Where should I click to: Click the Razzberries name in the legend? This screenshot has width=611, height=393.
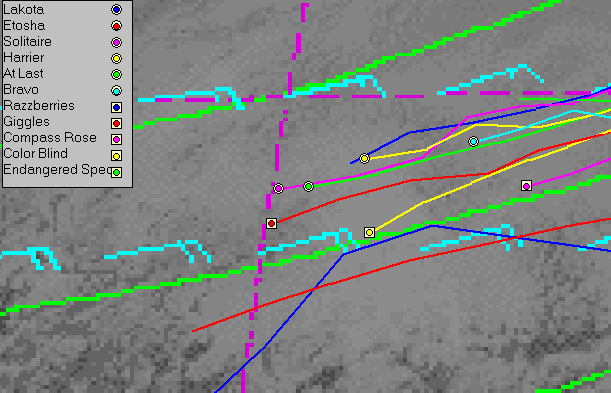click(x=39, y=106)
